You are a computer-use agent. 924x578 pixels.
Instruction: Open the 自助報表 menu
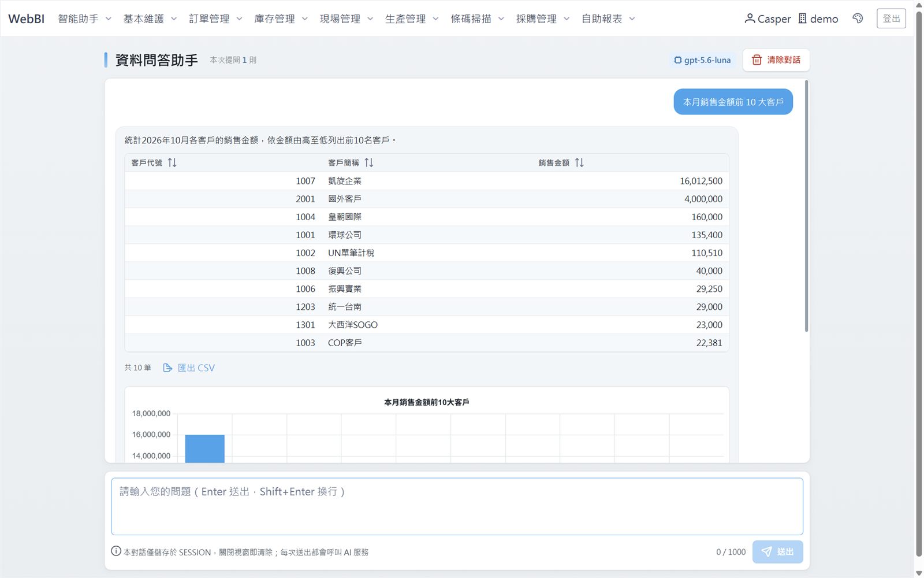point(608,18)
